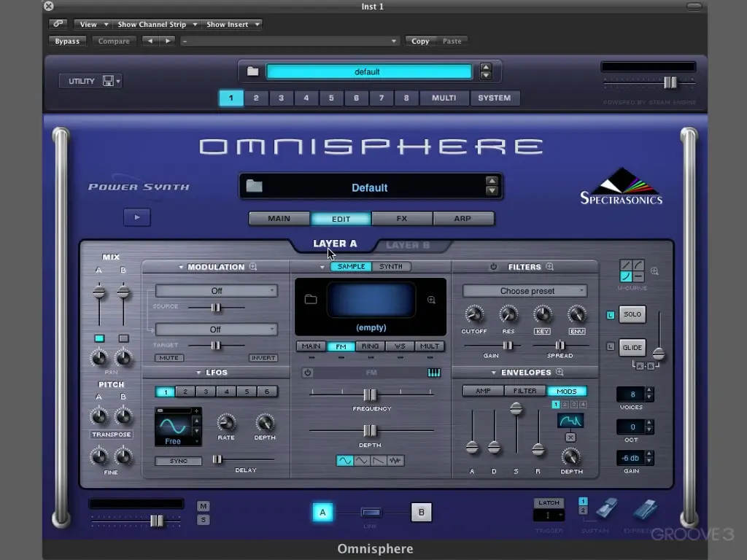
Task: Toggle the M mute button at bottom left
Action: click(x=203, y=506)
